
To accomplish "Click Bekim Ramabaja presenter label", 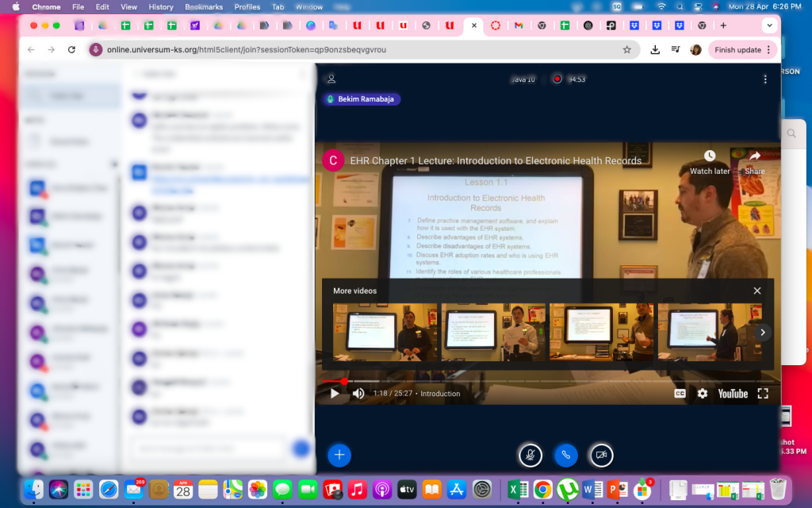I will click(x=362, y=99).
